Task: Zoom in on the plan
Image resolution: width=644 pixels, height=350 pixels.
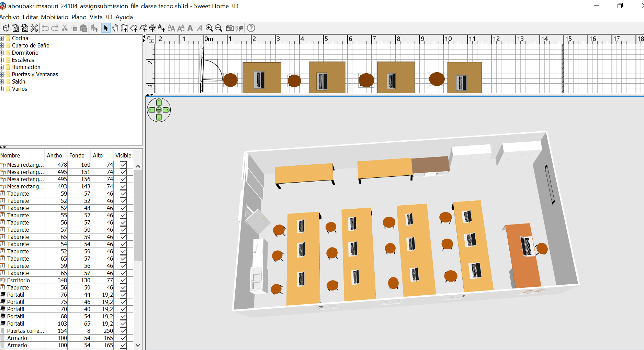Action: point(209,28)
